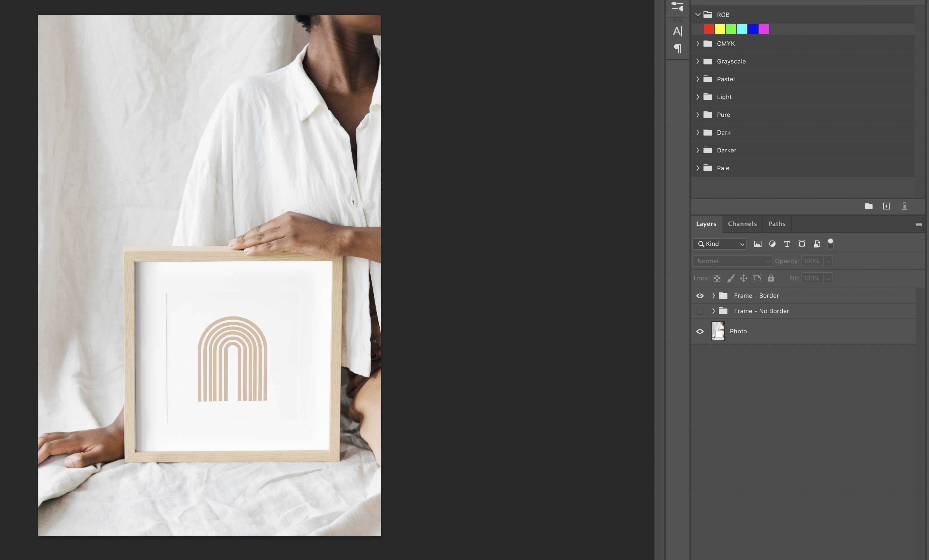Hide the Photo layer
Screen dimensions: 929x560
point(700,332)
